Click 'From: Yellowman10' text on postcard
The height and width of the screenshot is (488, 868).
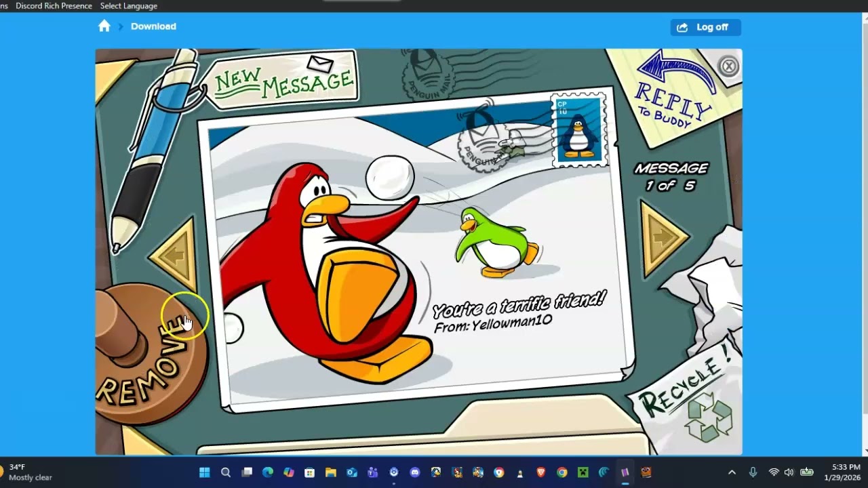tap(493, 325)
